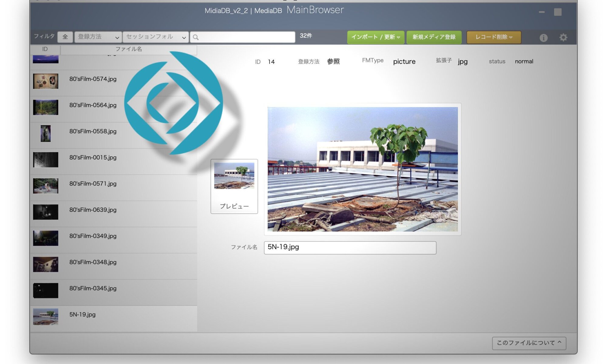Click the search magnifier icon

click(x=196, y=37)
